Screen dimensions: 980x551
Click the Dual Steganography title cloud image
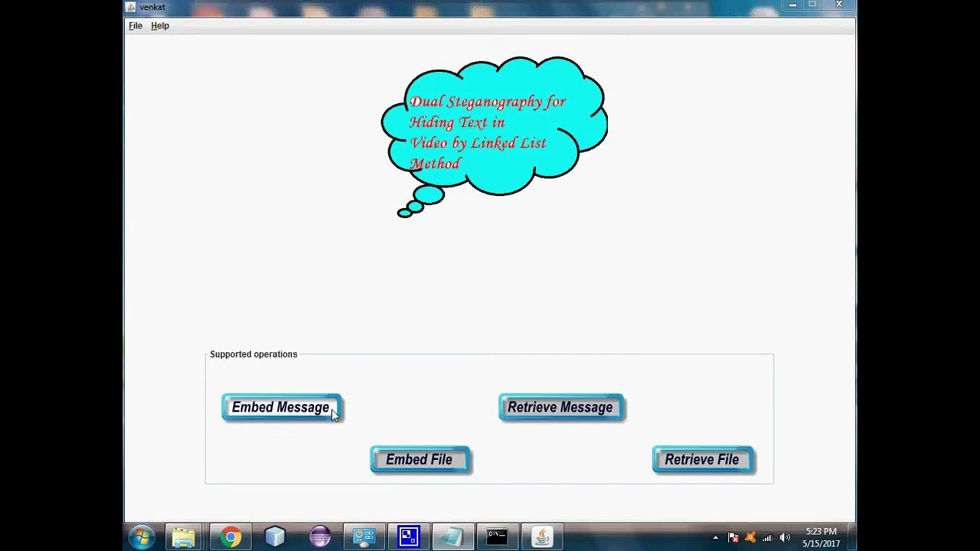click(x=494, y=136)
